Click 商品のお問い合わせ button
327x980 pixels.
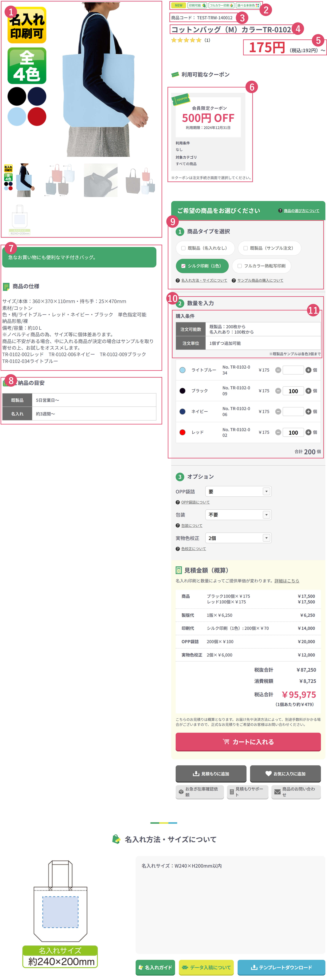tap(296, 792)
